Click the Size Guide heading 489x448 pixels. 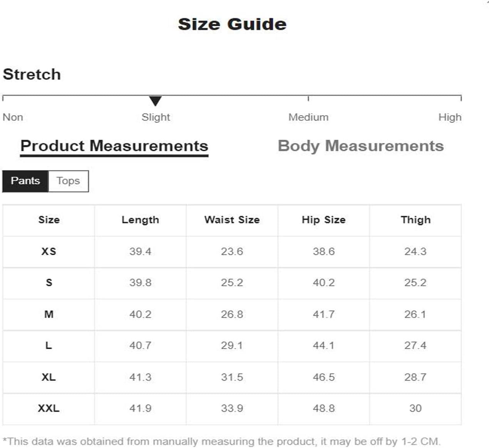click(232, 24)
